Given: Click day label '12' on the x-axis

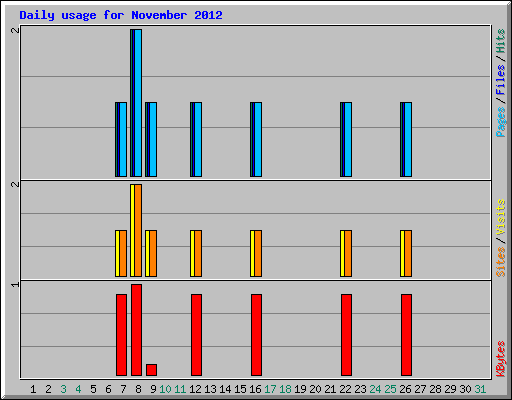Looking at the screenshot, I should click(195, 389).
